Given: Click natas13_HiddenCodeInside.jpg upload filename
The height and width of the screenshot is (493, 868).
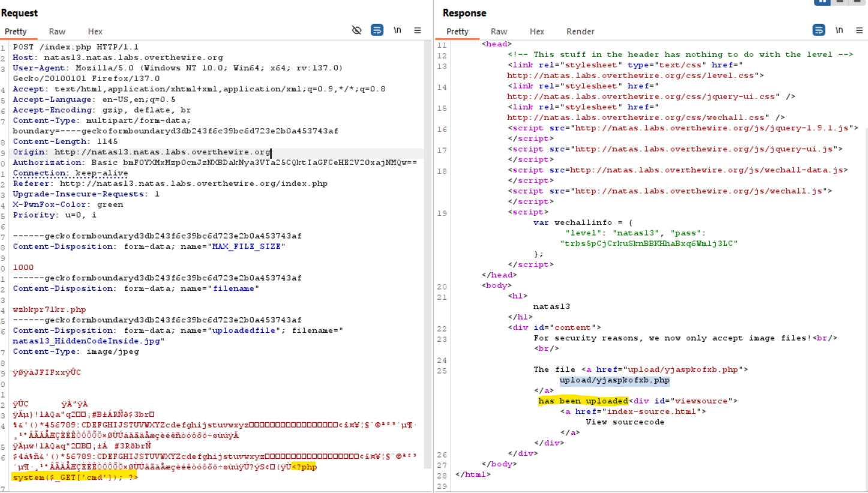Looking at the screenshot, I should click(x=86, y=341).
